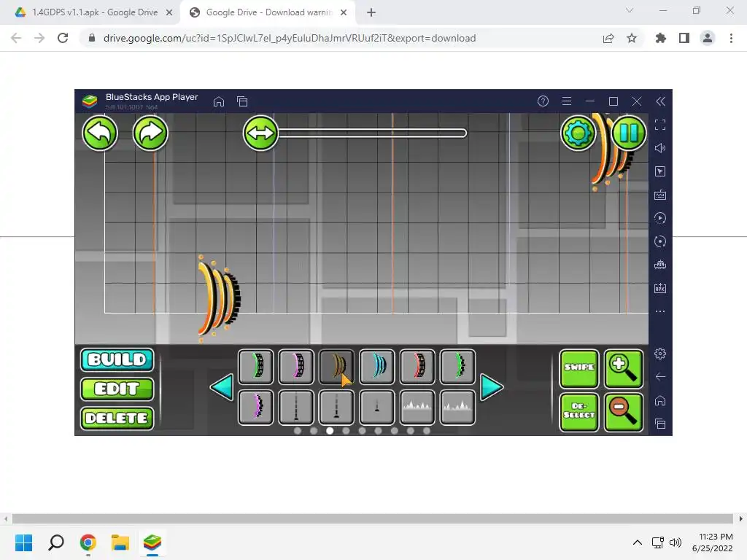Jump to first object page dot
Viewport: 747px width, 560px height.
[298, 431]
